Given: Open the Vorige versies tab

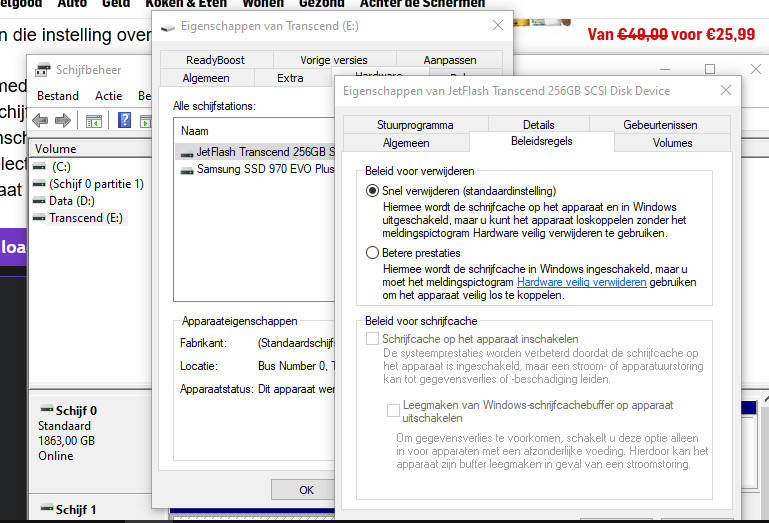Looking at the screenshot, I should 333,60.
